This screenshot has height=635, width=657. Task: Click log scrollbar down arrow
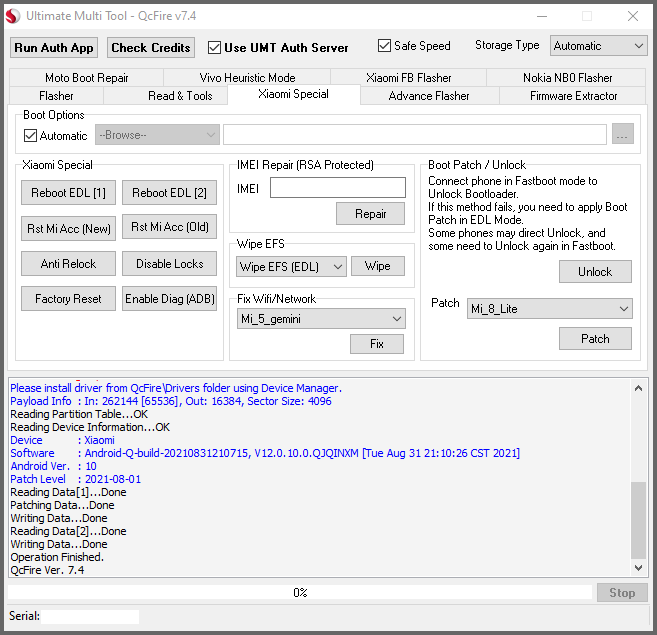638,568
